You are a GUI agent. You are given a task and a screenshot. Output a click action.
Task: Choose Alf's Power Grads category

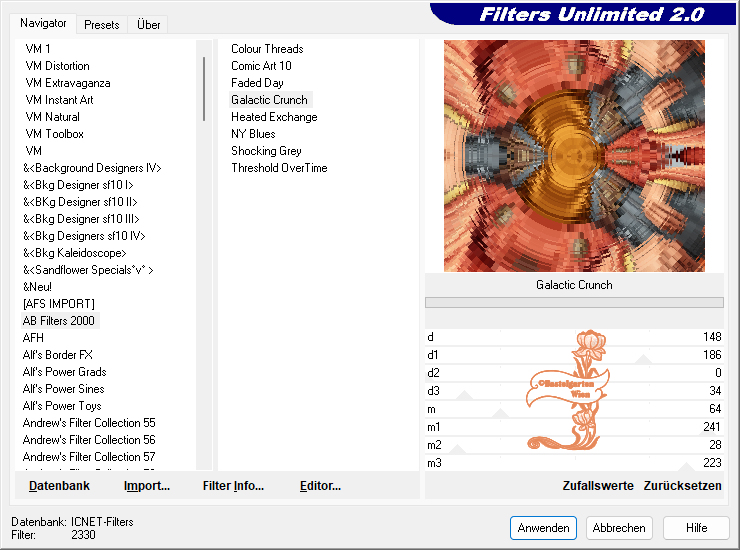point(64,372)
